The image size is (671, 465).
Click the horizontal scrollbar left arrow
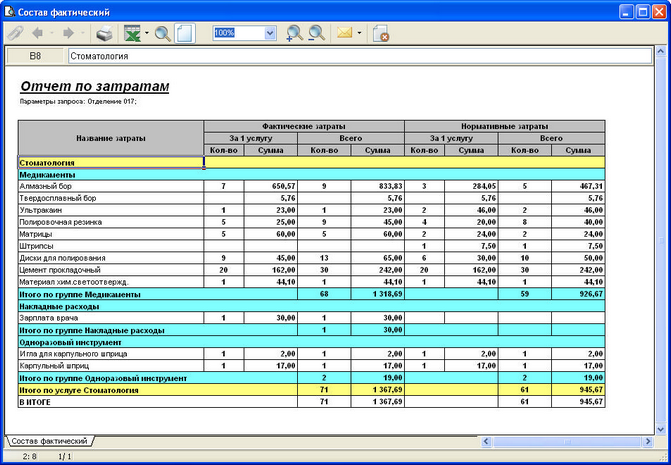coord(487,441)
